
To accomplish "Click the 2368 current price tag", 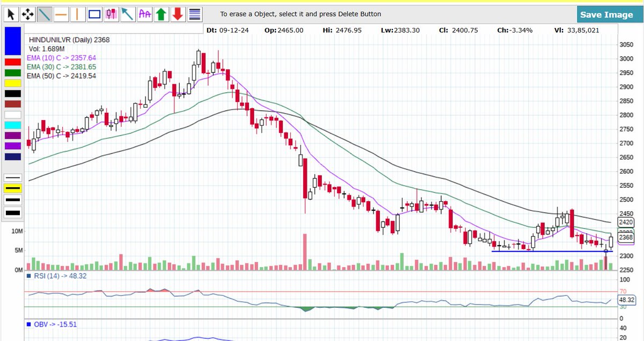I will coord(626,238).
